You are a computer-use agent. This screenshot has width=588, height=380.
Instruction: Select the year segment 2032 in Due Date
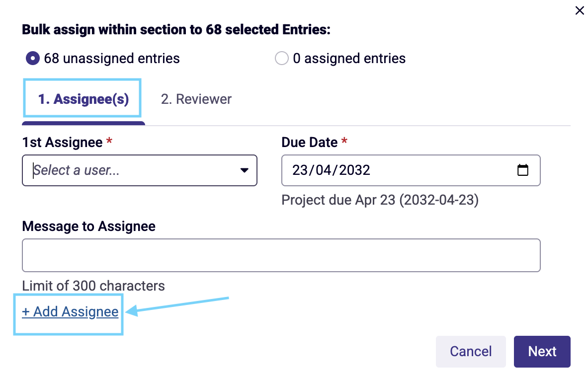355,170
